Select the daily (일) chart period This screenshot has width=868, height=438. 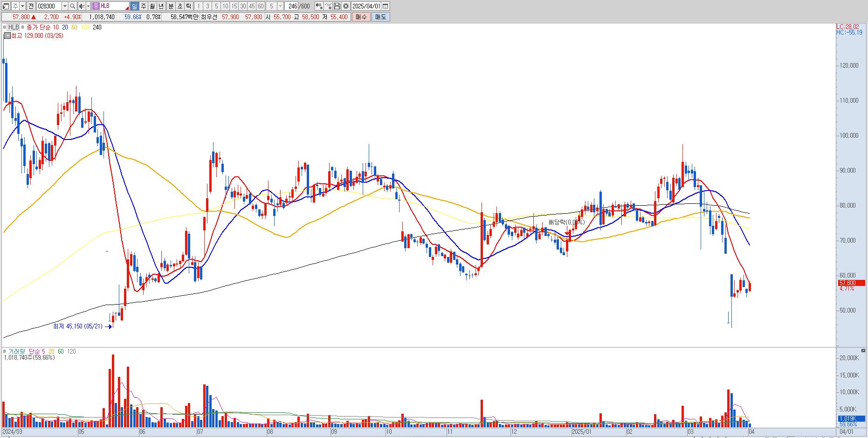(x=134, y=6)
